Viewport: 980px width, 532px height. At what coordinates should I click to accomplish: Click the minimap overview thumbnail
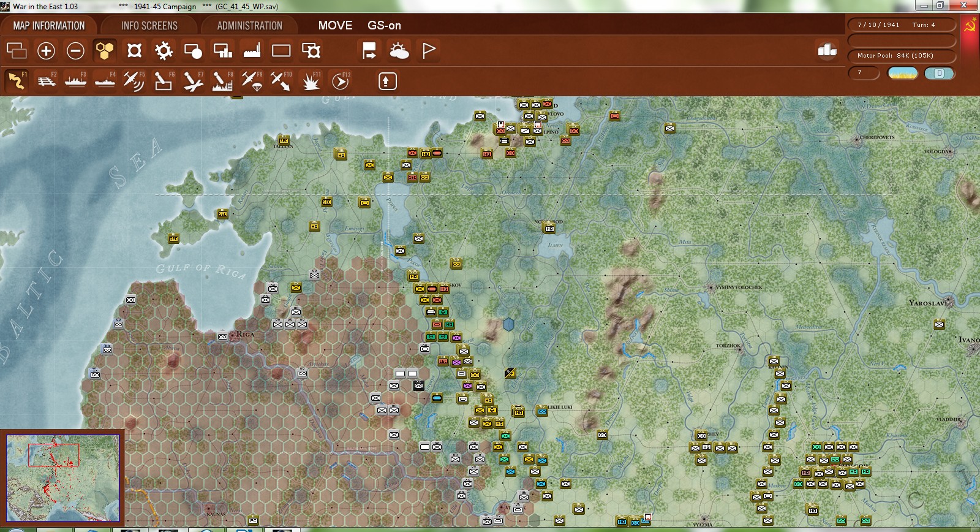[x=62, y=477]
